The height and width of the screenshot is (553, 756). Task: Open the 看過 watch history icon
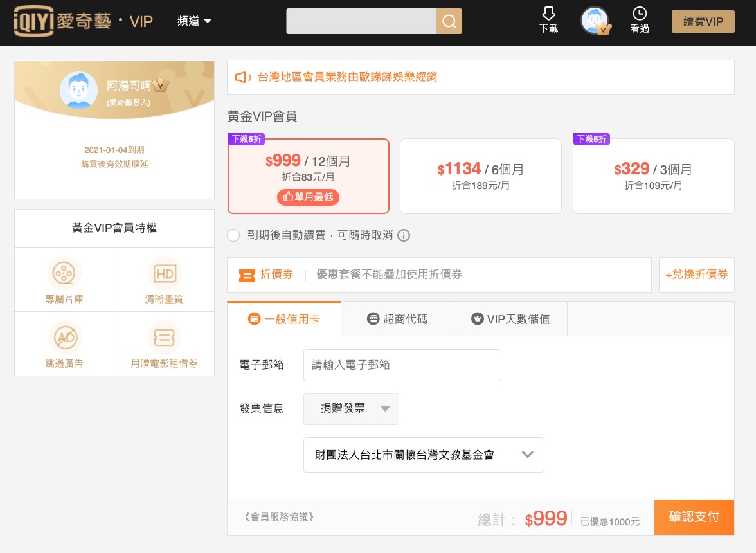(x=639, y=20)
